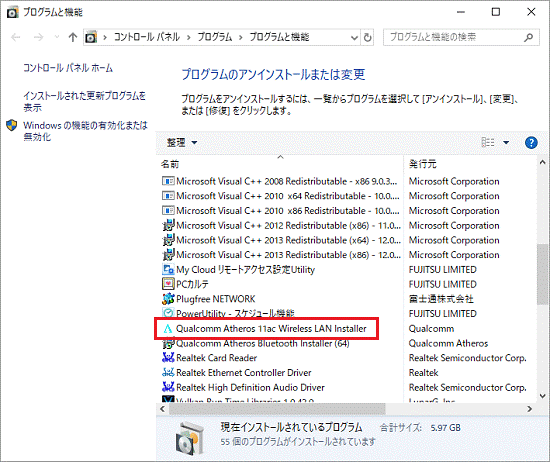The height and width of the screenshot is (462, 550).
Task: Click プログラムと機能 breadcrumb segment
Action: tap(279, 37)
